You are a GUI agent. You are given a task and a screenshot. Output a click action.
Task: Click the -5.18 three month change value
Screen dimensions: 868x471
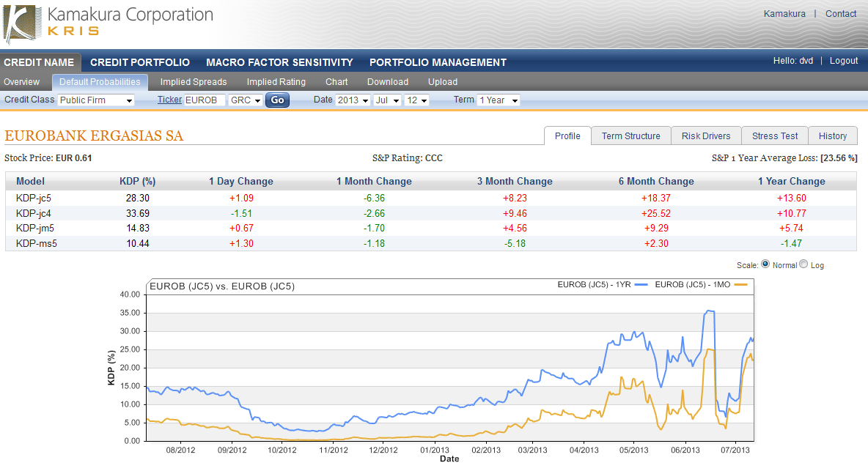[x=515, y=243]
